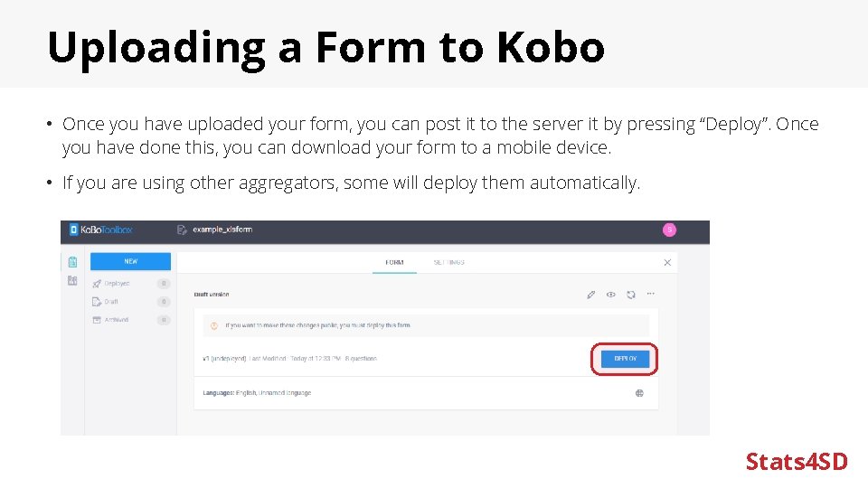Select Deployed in the sidebar list
868x488 pixels.
[x=117, y=284]
